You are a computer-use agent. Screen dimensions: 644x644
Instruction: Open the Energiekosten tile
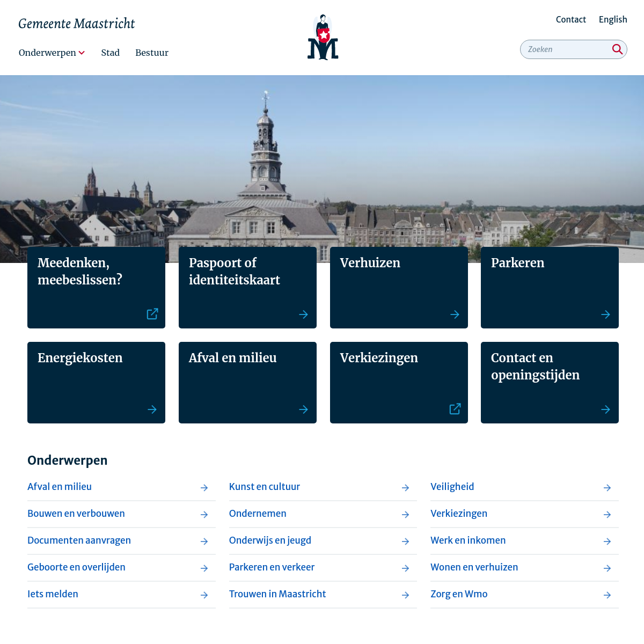pyautogui.click(x=96, y=383)
